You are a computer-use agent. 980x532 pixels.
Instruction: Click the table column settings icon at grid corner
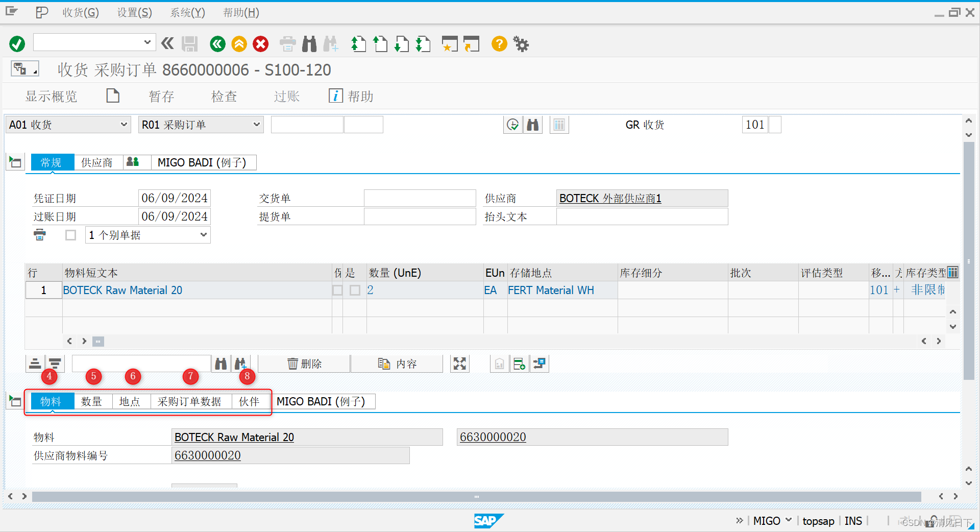pos(952,273)
